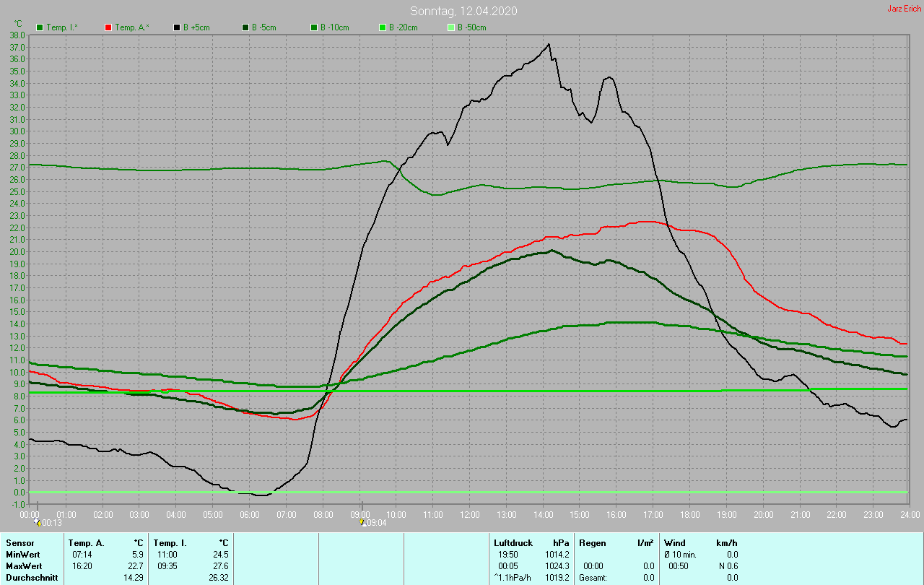Viewport: 924px width, 585px height.
Task: Click the marker icon beside 00:13
Action: (38, 522)
